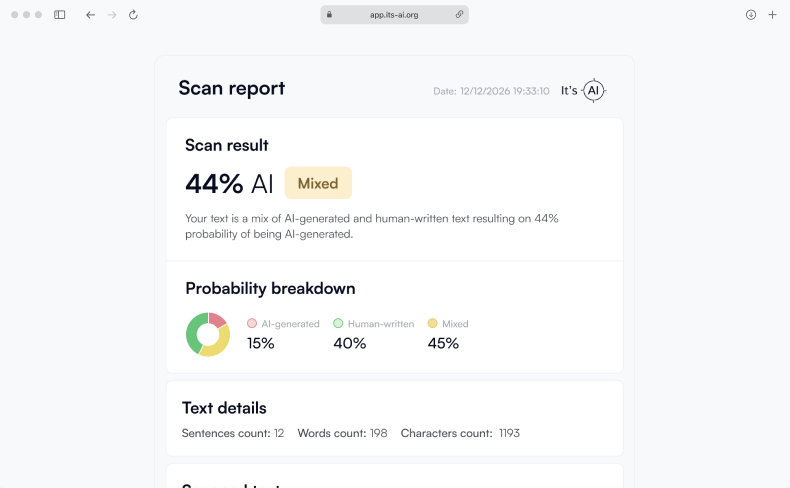This screenshot has height=488, width=790.
Task: Click the Text details heading
Action: 224,408
